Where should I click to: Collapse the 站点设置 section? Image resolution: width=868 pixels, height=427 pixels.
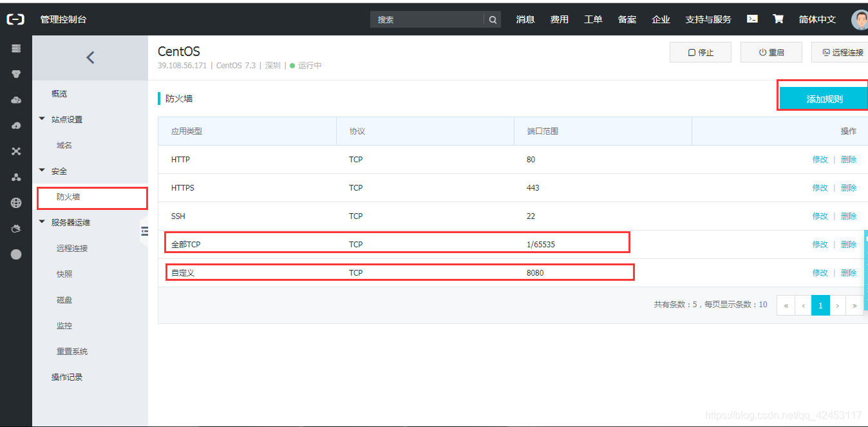(42, 119)
